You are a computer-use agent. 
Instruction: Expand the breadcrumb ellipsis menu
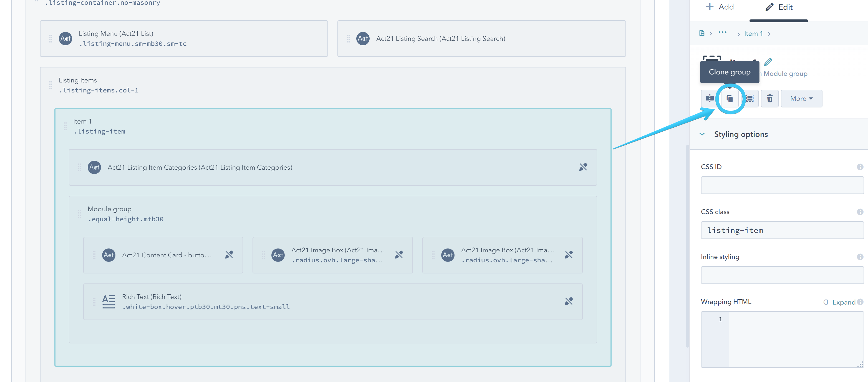coord(722,33)
